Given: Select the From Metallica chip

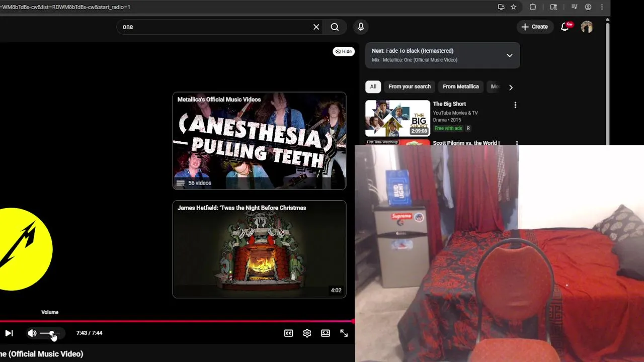Looking at the screenshot, I should [x=460, y=86].
